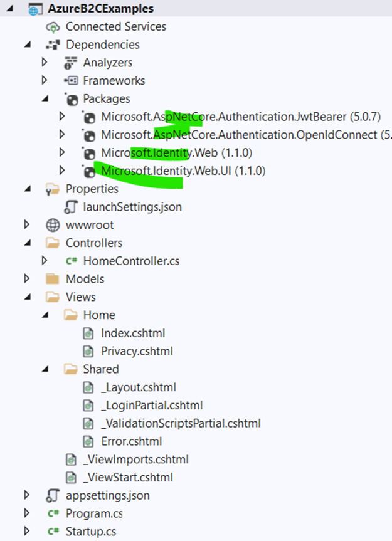Click the Connected Services cloud icon
This screenshot has height=541, width=392.
(x=53, y=27)
